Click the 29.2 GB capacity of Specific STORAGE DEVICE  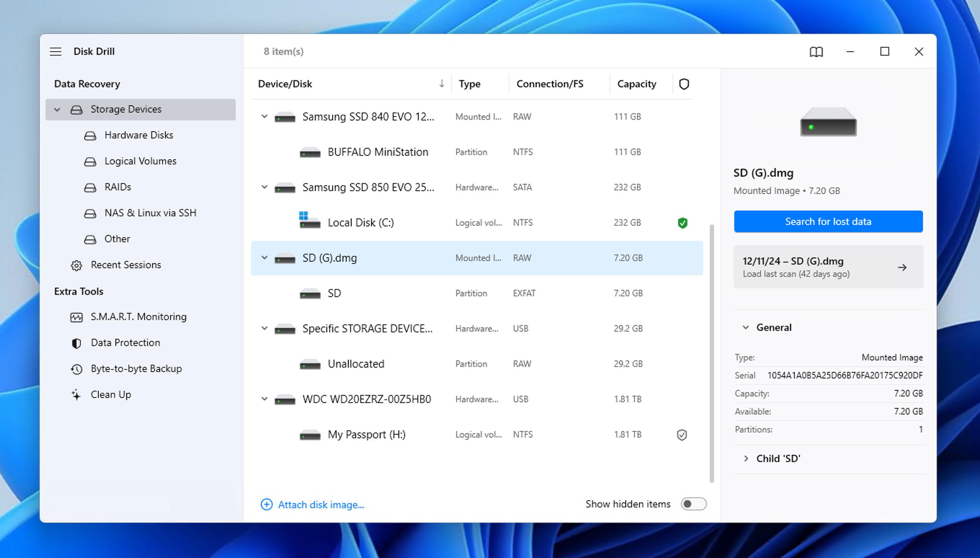click(x=628, y=328)
